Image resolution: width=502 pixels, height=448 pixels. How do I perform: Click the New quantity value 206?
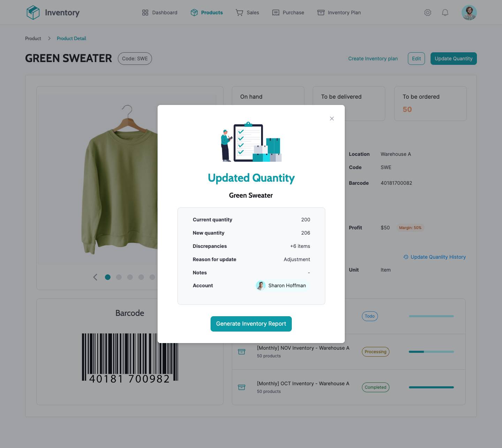coord(306,233)
